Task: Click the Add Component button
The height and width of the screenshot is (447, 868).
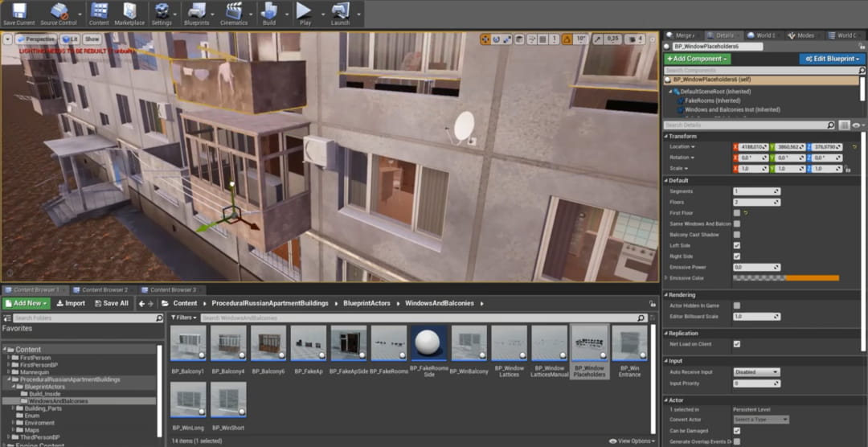Action: click(697, 59)
